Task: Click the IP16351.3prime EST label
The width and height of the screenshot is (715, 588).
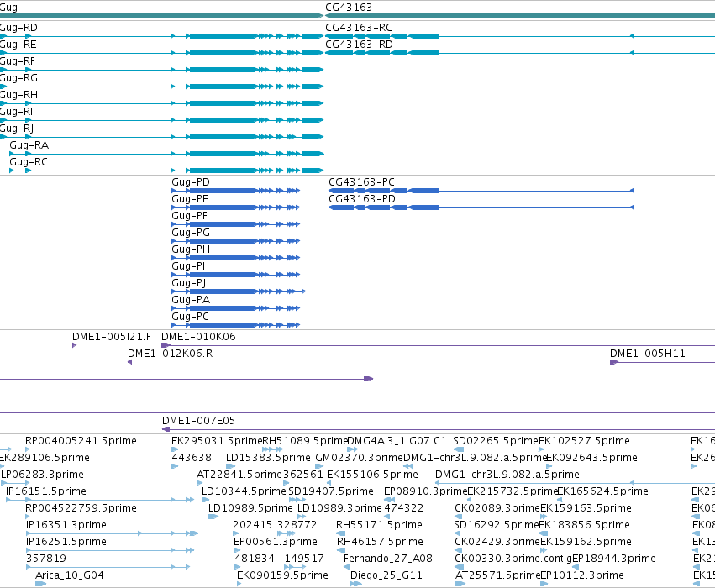Action: [x=66, y=526]
